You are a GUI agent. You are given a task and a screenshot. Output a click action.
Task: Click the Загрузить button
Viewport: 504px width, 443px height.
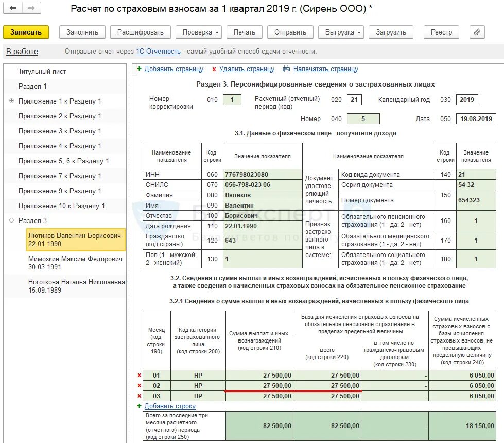click(391, 32)
